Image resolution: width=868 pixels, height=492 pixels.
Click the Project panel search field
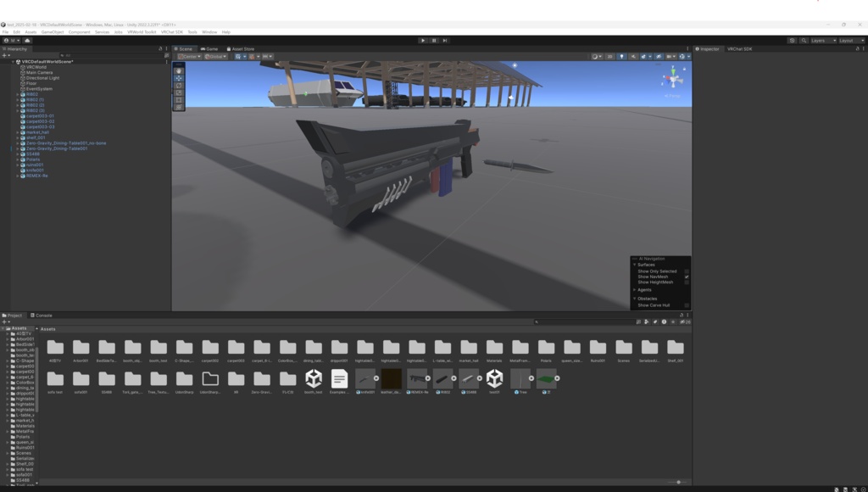[583, 321]
